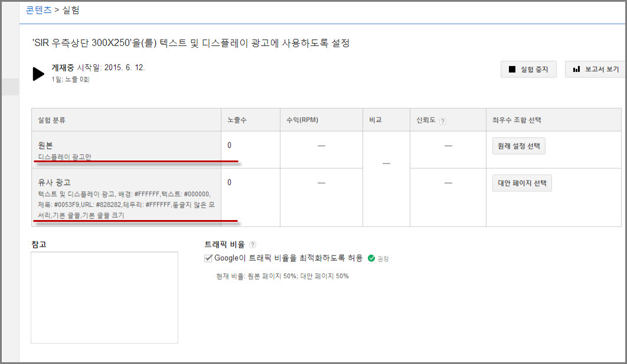Click the help icon beside 트래픽 비율
This screenshot has height=364, width=627.
click(253, 244)
